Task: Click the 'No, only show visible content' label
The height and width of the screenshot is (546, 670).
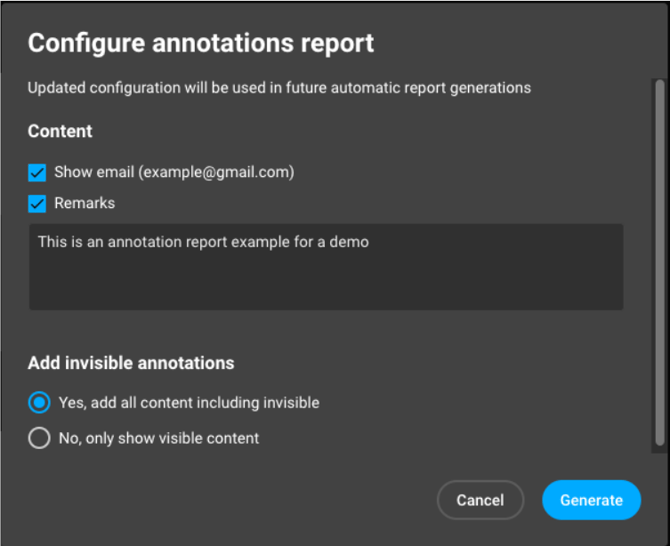Action: tap(159, 438)
